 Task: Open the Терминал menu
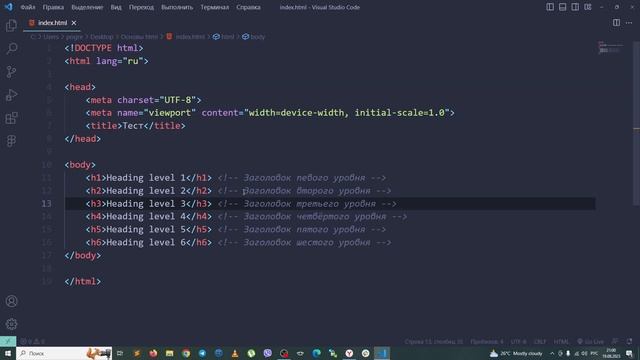click(215, 7)
